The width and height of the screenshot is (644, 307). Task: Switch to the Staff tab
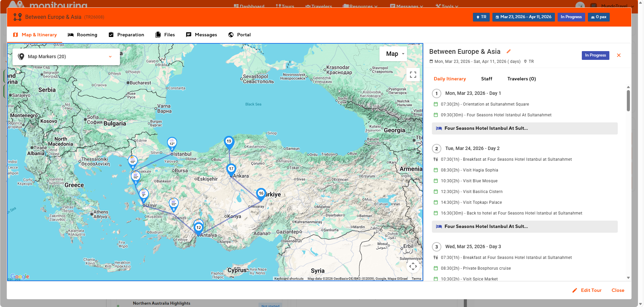tap(486, 79)
